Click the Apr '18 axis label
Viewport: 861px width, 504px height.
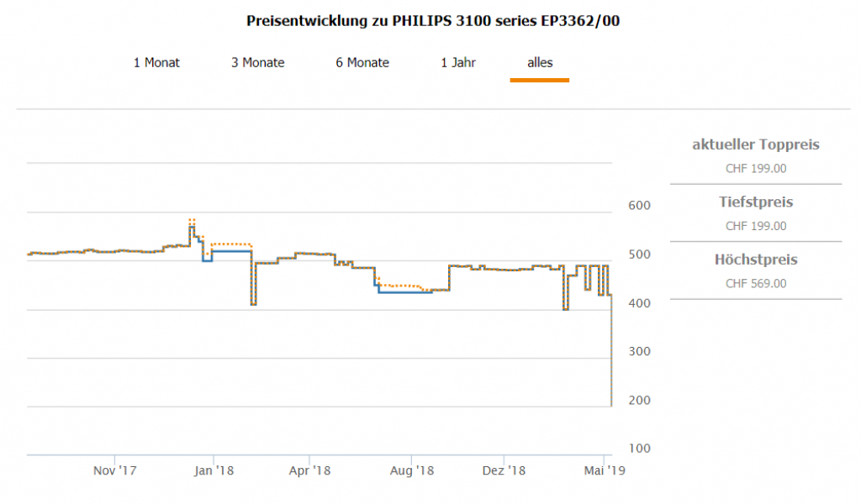pyautogui.click(x=311, y=470)
